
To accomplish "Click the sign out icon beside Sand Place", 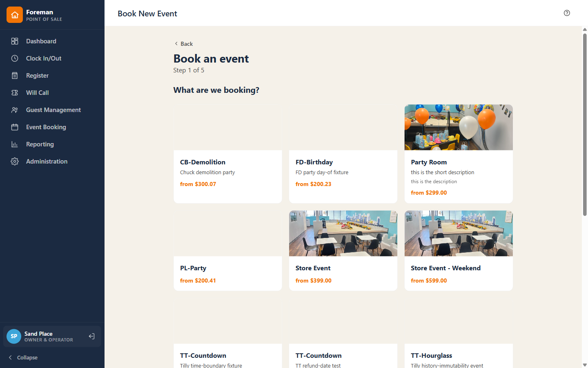I will 91,336.
